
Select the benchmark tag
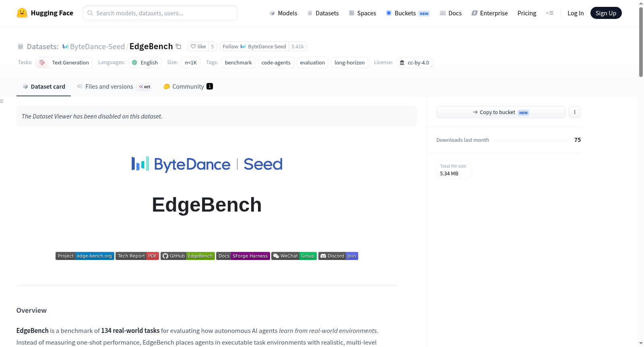click(238, 62)
